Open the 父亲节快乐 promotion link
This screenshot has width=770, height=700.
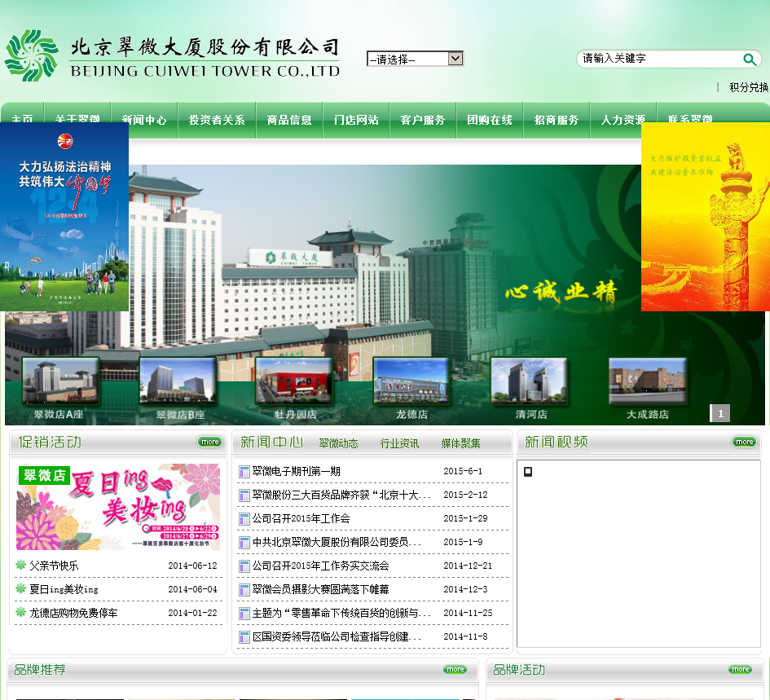(54, 566)
